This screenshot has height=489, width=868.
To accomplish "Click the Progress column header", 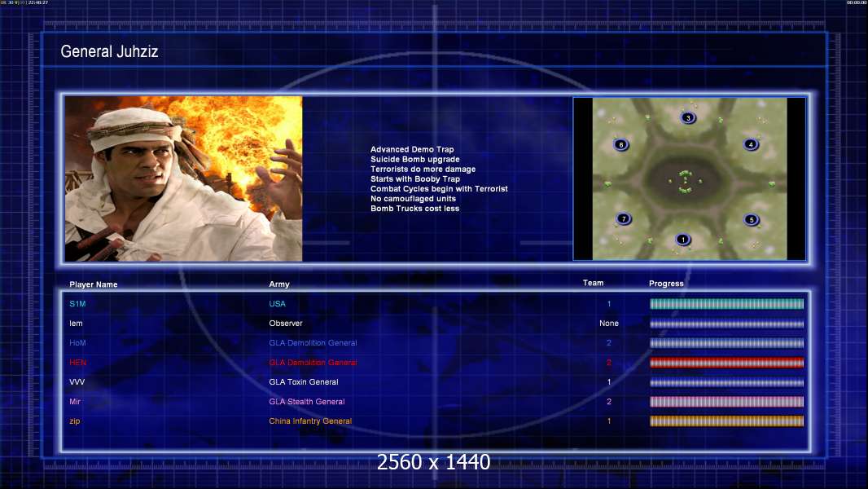I will (x=667, y=283).
